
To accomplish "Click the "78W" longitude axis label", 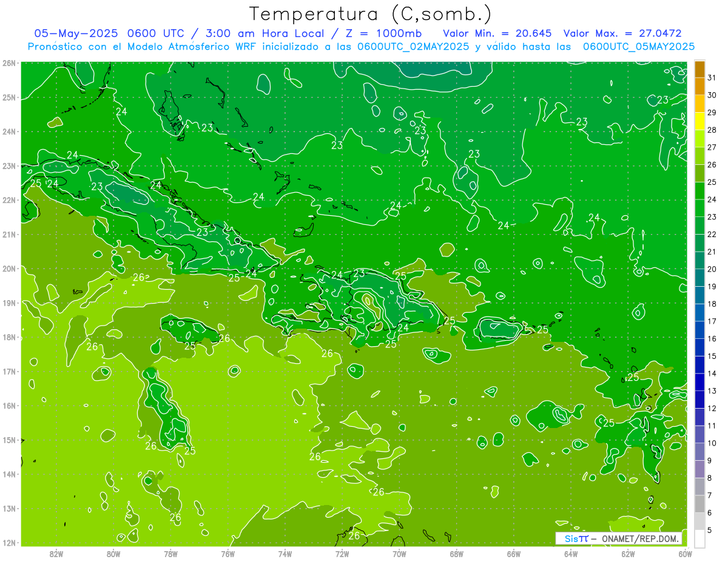I will click(x=170, y=554).
